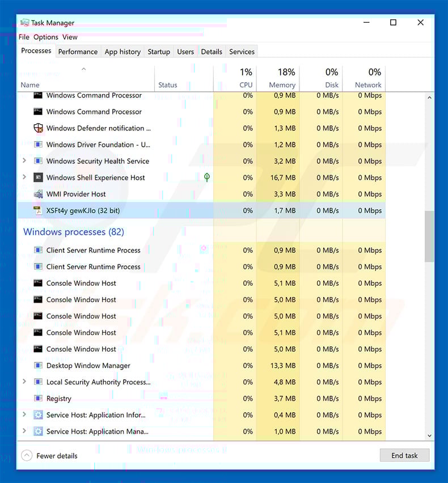Minimize the Task Manager window

pyautogui.click(x=366, y=23)
